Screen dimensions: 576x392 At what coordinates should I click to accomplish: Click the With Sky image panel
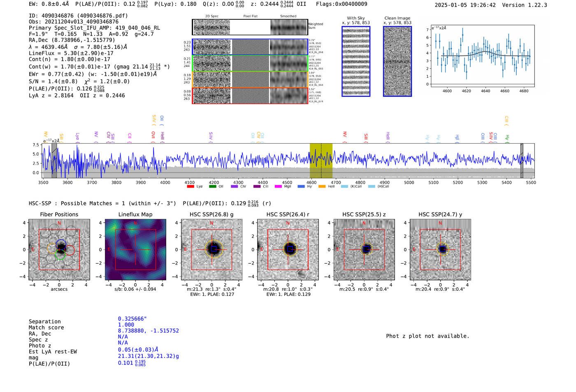pos(356,61)
